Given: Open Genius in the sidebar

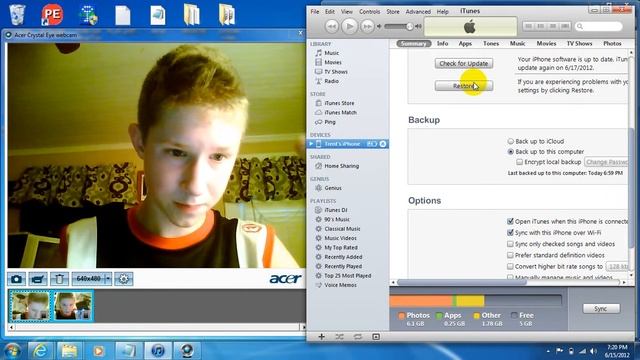Looking at the screenshot, I should pyautogui.click(x=333, y=188).
